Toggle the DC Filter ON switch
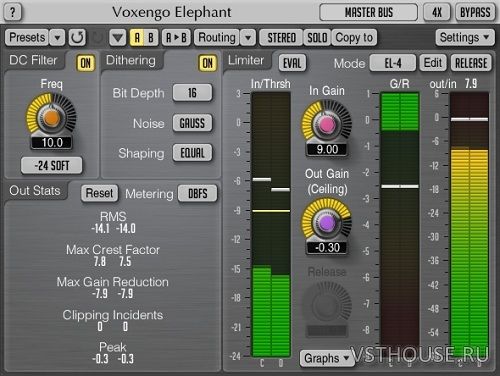 click(85, 63)
